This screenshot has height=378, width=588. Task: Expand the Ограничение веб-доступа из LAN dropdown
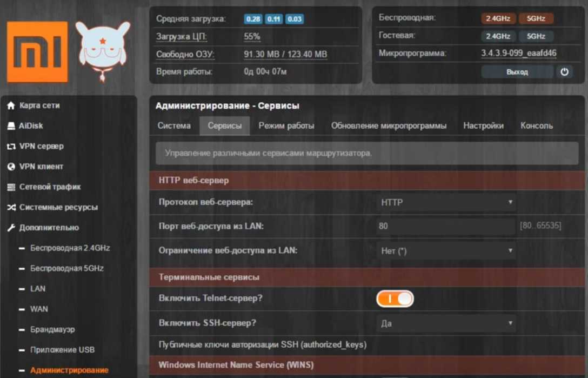[x=445, y=251]
